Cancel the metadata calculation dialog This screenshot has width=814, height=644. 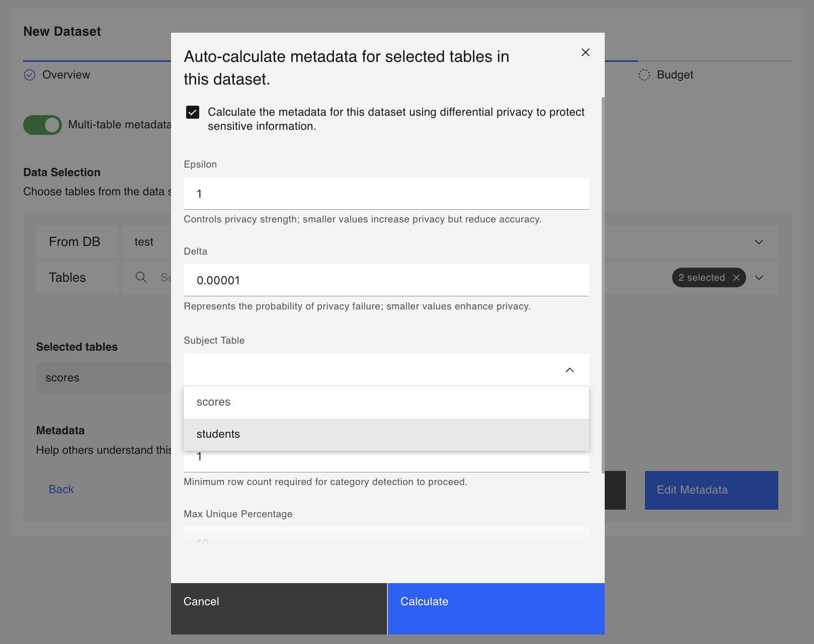tap(279, 608)
